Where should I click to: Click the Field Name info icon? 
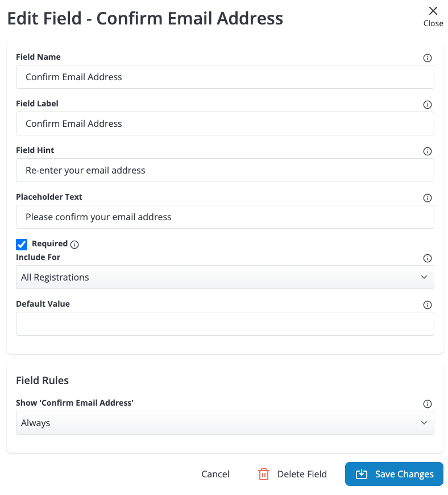click(x=427, y=58)
